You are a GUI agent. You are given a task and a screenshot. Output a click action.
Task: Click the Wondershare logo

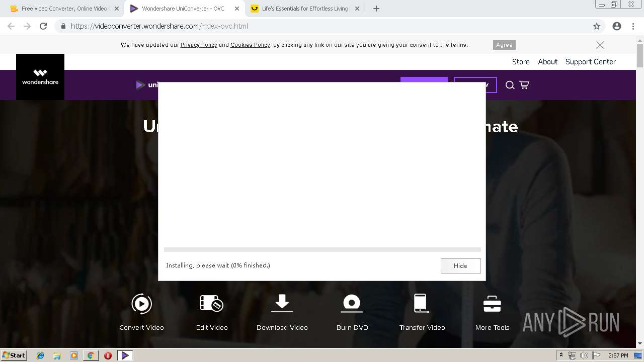click(x=40, y=77)
